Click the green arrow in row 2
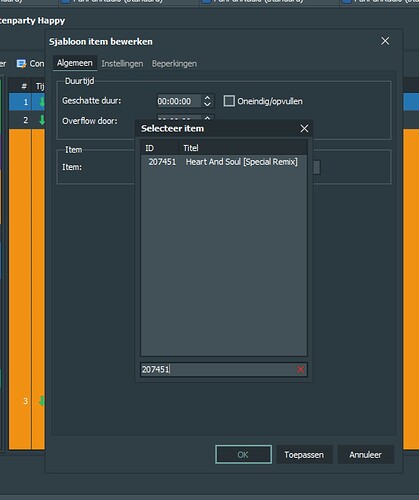Image resolution: width=419 pixels, height=500 pixels. tap(42, 120)
